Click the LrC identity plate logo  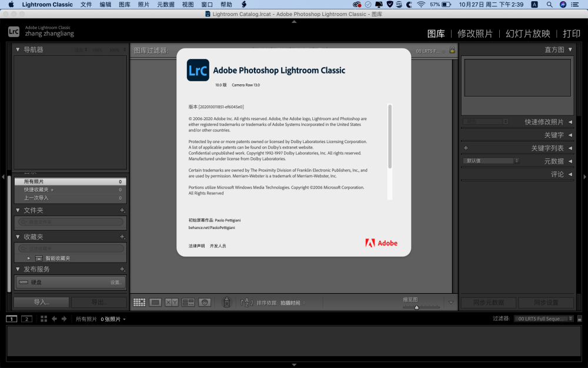pos(14,32)
